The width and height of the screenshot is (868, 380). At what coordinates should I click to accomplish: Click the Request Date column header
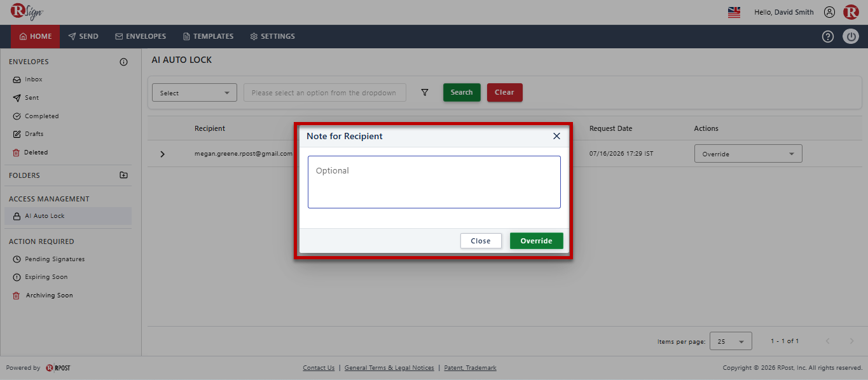[610, 128]
